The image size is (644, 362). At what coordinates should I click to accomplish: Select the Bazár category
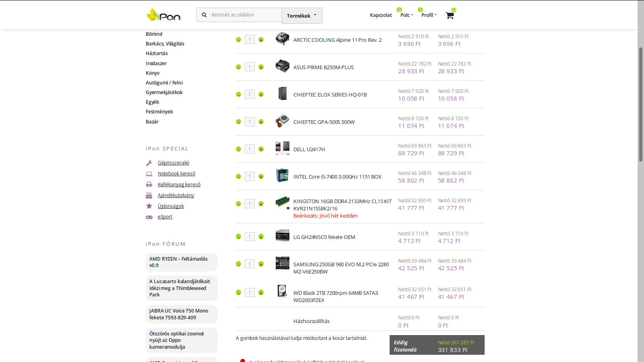pyautogui.click(x=152, y=121)
